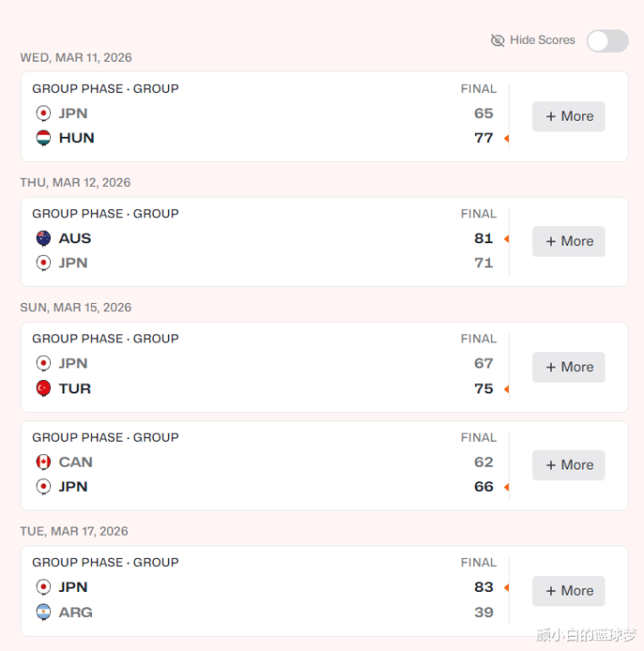Click the ARG team name
The image size is (644, 651).
[x=75, y=612]
